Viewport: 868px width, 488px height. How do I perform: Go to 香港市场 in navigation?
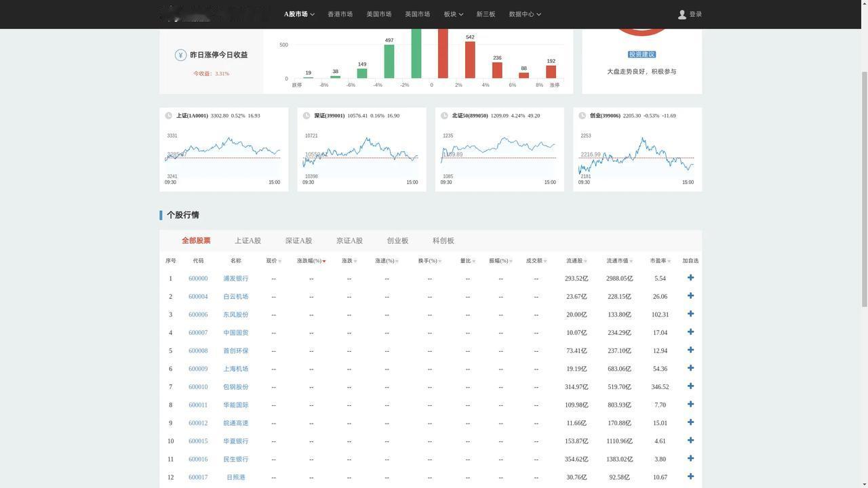340,14
